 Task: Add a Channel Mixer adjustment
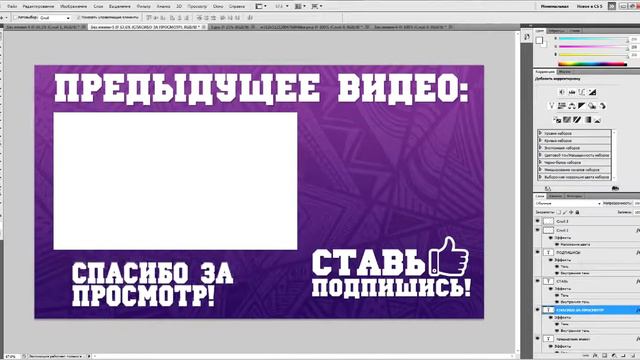pos(602,106)
